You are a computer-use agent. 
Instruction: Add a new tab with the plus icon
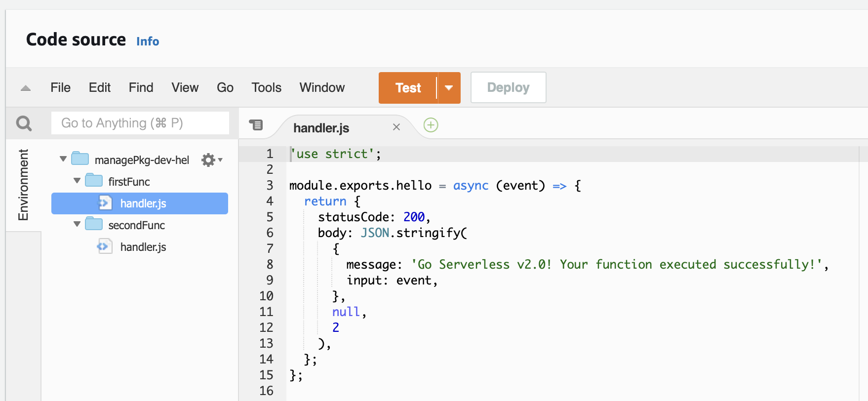pos(431,125)
